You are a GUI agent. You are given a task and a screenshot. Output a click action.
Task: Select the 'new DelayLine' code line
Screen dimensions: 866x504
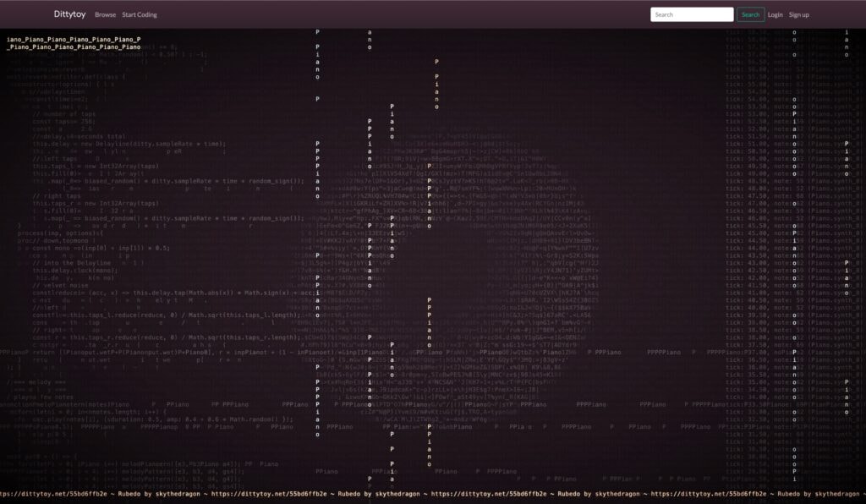tap(129, 145)
